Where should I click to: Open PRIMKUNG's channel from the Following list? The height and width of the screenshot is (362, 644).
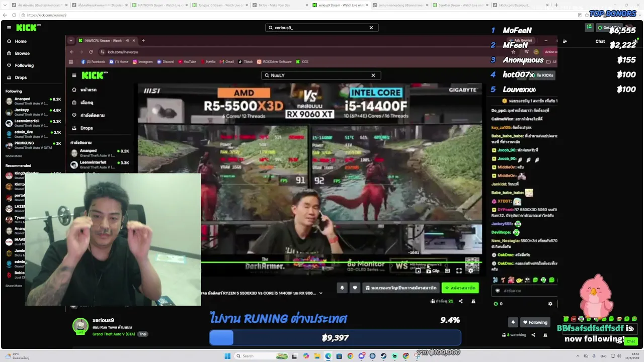coord(33,145)
